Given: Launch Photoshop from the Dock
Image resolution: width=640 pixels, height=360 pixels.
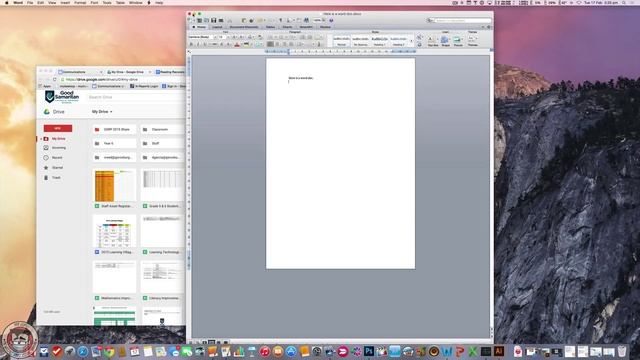Looking at the screenshot, I should click(x=369, y=351).
